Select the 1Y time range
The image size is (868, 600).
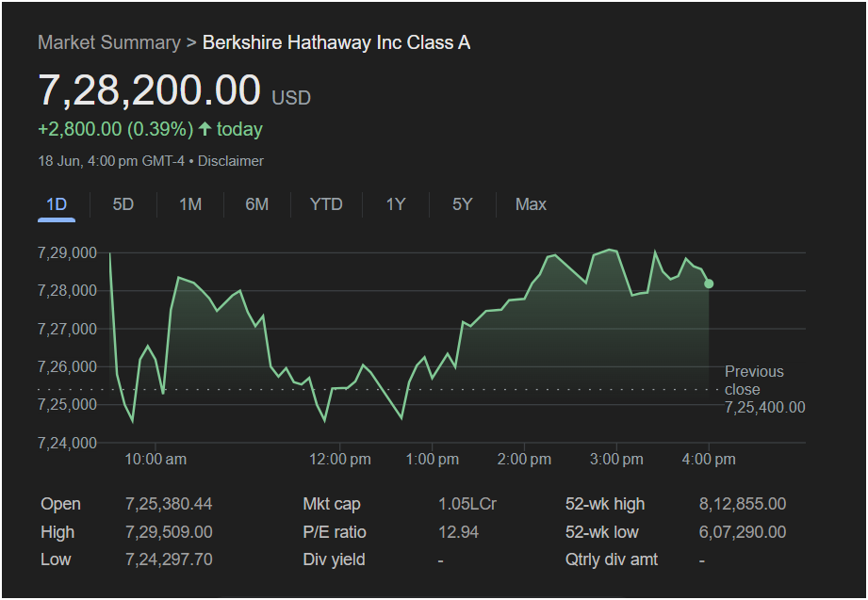point(395,204)
